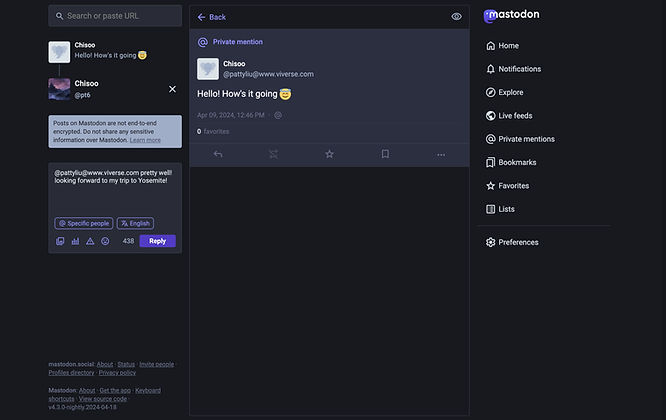Open Live feeds in the navigation
The width and height of the screenshot is (666, 420).
(x=509, y=116)
